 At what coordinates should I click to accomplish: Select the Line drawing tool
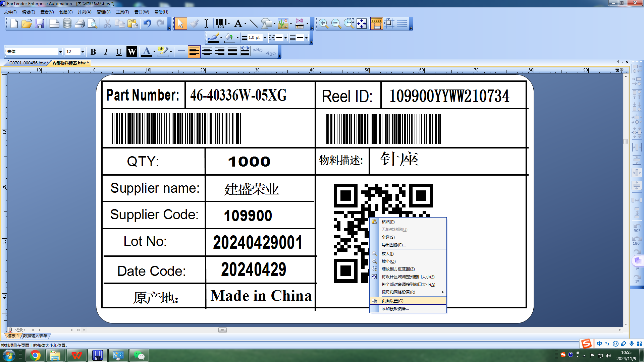pos(254,23)
